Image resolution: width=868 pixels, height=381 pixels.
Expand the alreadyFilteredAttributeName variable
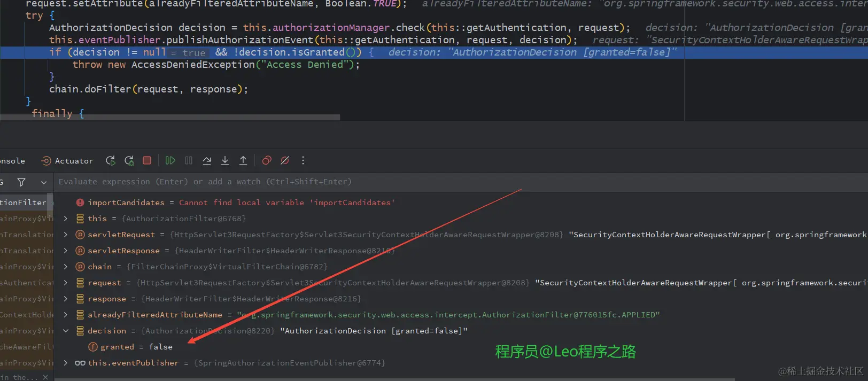point(66,315)
